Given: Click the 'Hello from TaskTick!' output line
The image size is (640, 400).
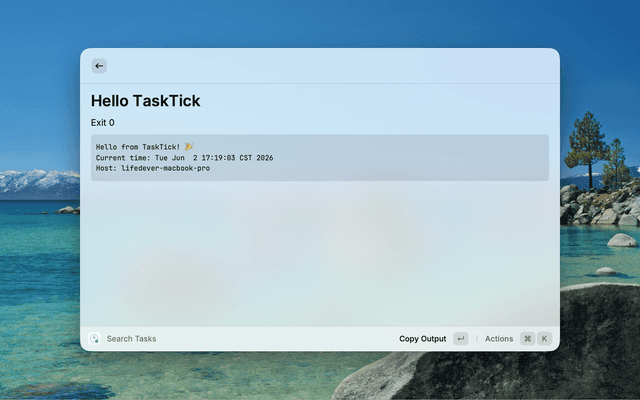Looking at the screenshot, I should click(x=145, y=147).
